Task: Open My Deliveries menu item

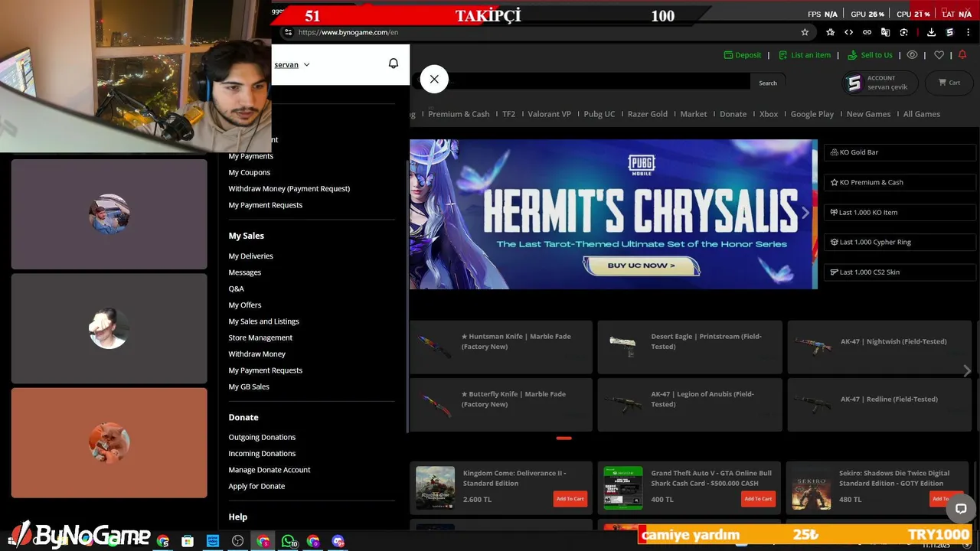Action: [x=250, y=256]
